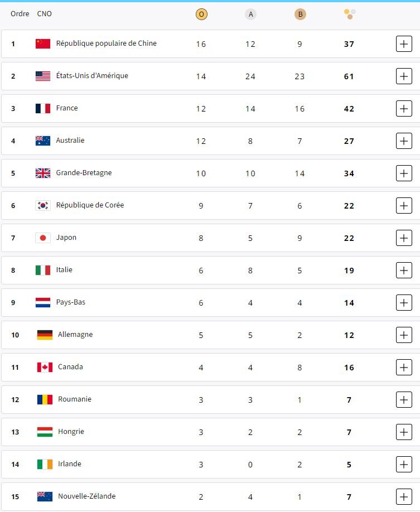Sort by the Ordre column header
This screenshot has height=512, width=420.
20,13
